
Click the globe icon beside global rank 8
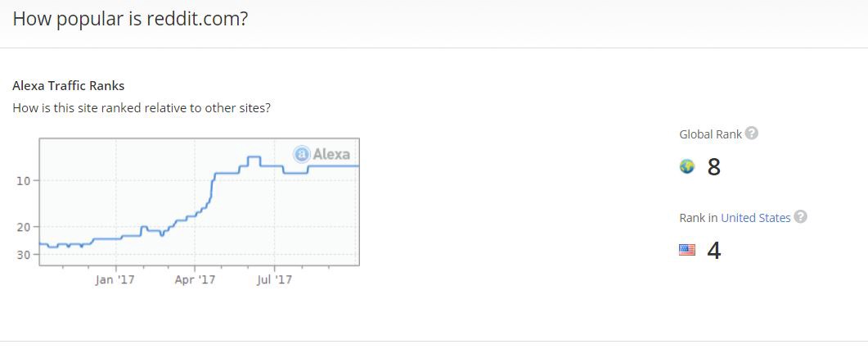687,166
